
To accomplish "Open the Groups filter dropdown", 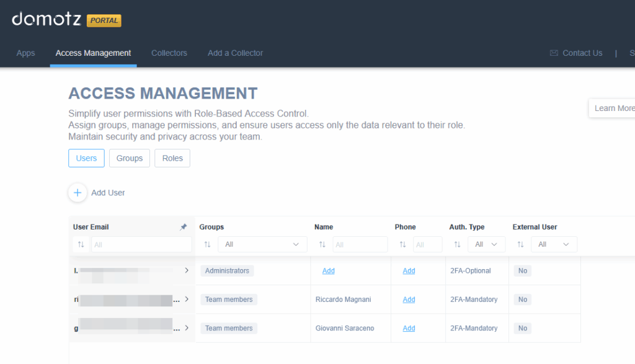I will click(x=261, y=245).
